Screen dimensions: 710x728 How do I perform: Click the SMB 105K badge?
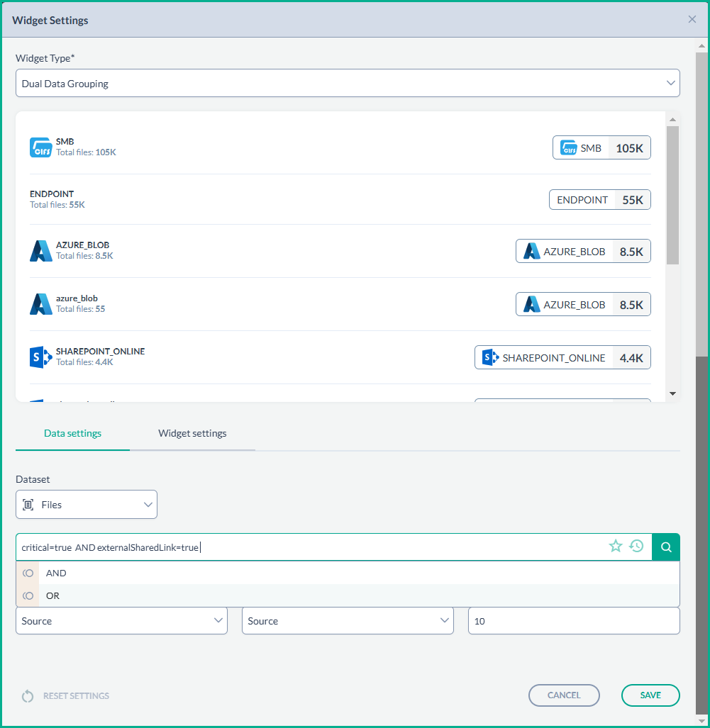pyautogui.click(x=601, y=147)
